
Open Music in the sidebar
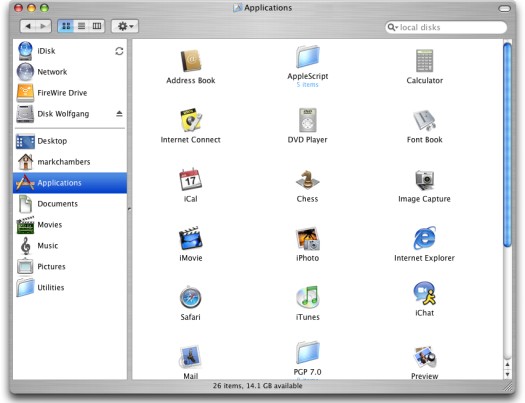70,246
